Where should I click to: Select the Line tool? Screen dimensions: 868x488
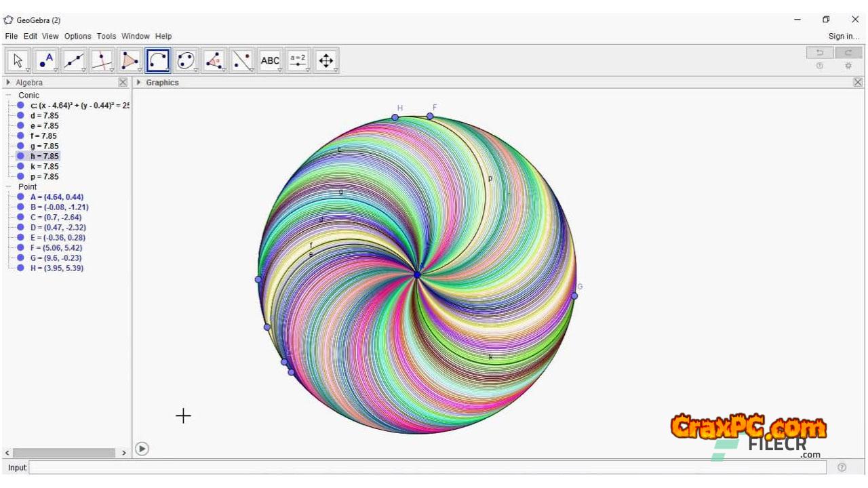(x=74, y=60)
